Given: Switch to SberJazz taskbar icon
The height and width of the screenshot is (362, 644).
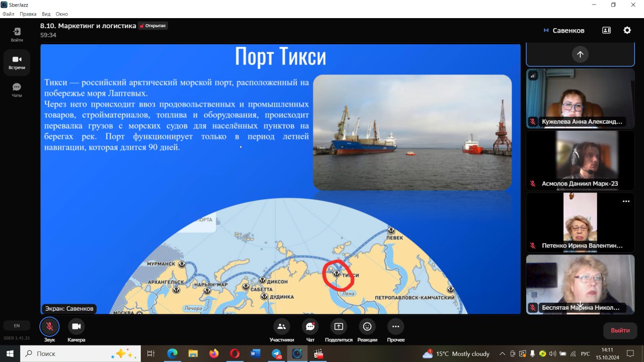Looking at the screenshot, I should click(297, 353).
